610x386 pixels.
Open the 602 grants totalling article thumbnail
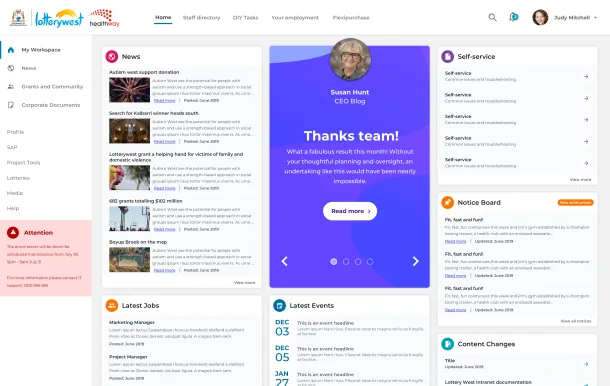click(129, 219)
